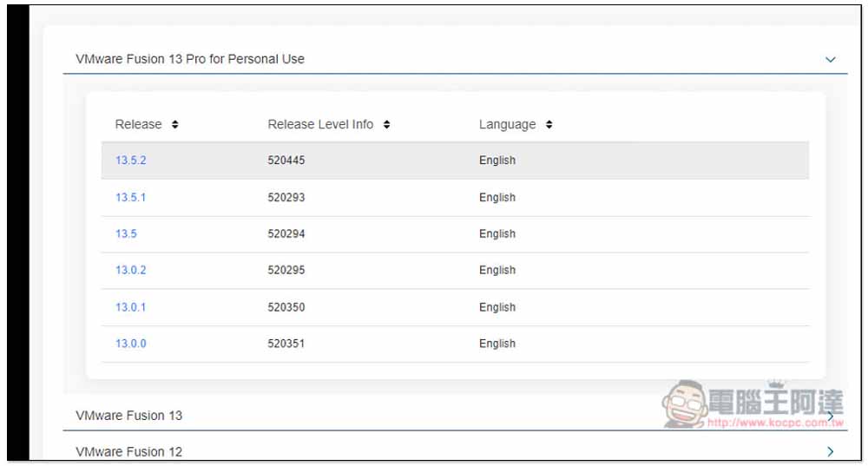Select build number 520294

286,233
